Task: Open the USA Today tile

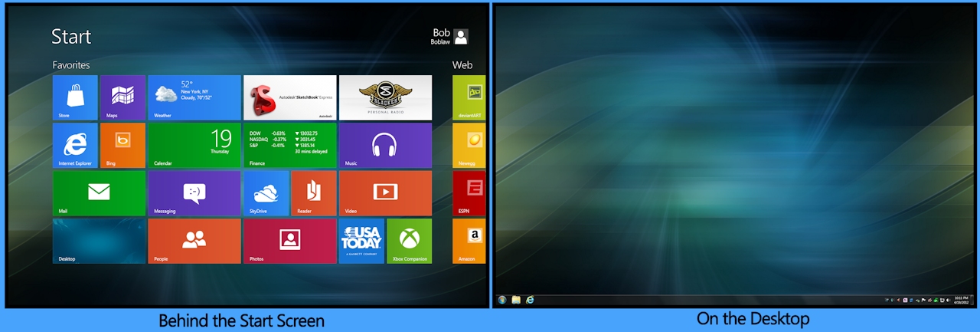Action: pos(361,241)
